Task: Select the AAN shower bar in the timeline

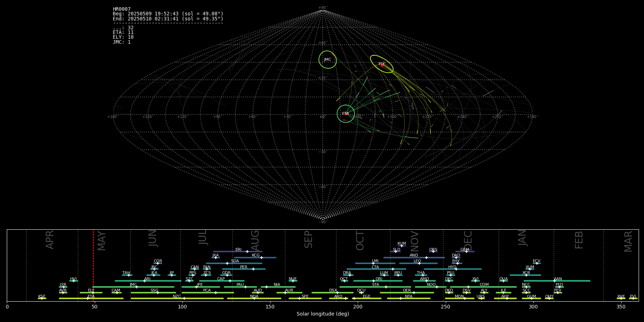Action: tap(557, 281)
